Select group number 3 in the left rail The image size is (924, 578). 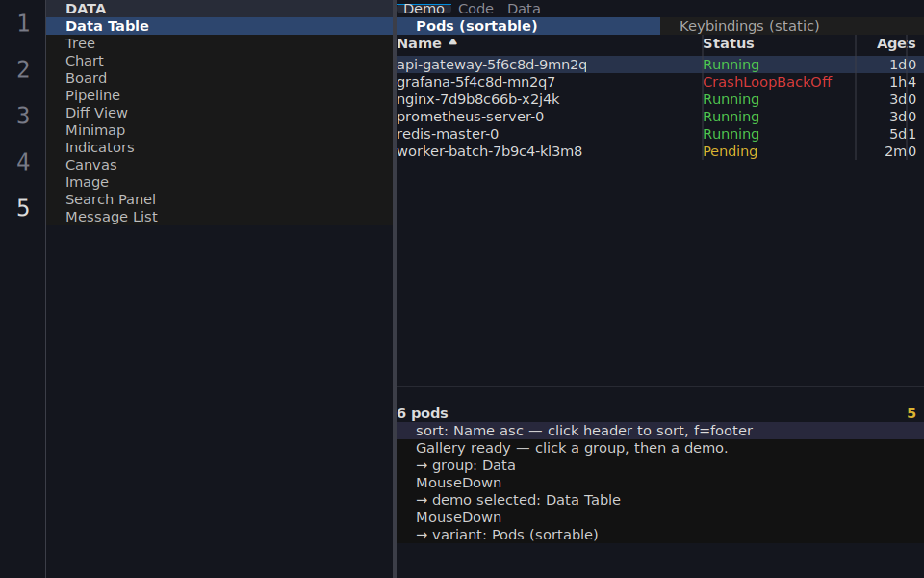(x=23, y=116)
